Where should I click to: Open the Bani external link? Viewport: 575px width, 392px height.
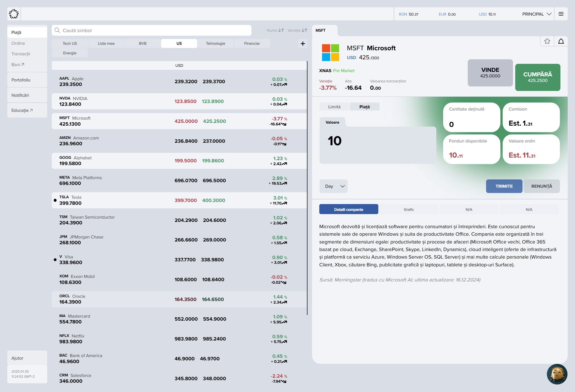18,65
